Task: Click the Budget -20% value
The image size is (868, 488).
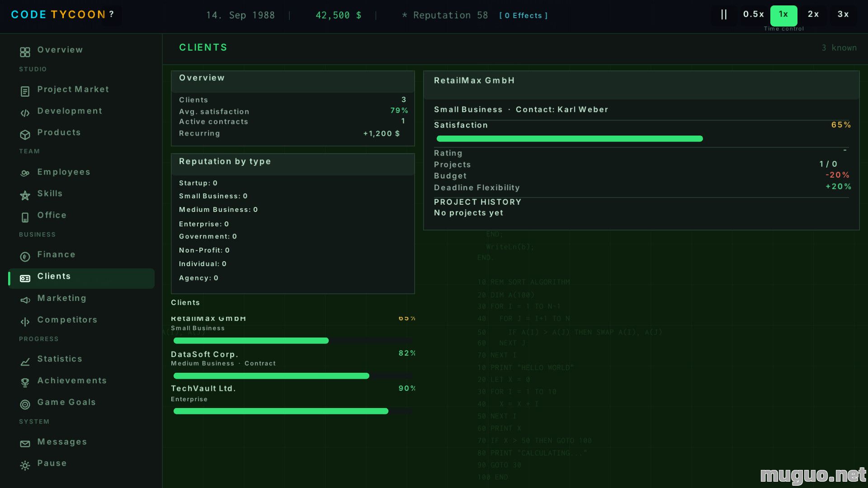Action: pos(838,175)
